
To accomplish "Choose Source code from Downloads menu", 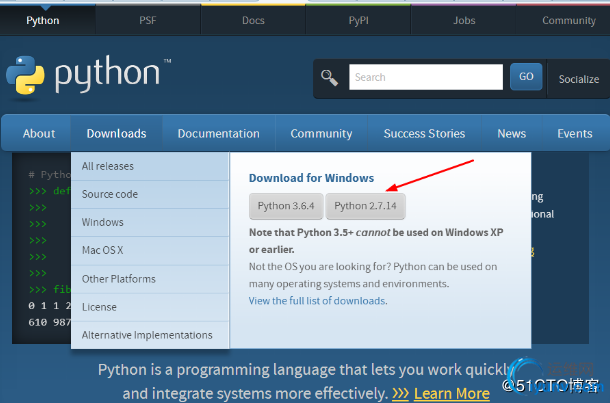I will point(110,194).
